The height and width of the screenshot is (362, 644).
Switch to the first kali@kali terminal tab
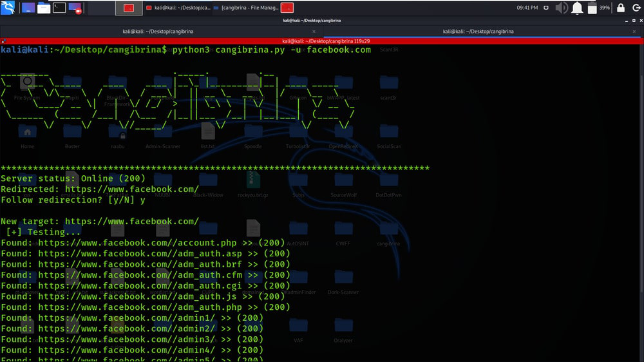[158, 32]
